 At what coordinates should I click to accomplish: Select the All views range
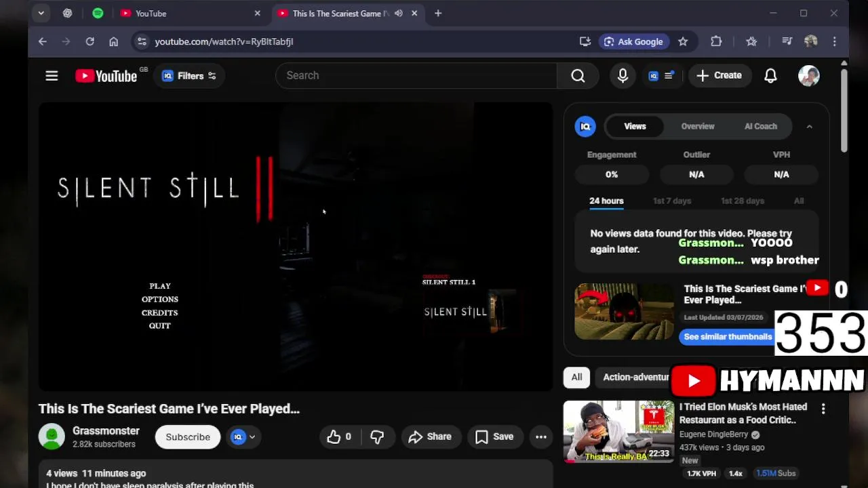point(799,201)
